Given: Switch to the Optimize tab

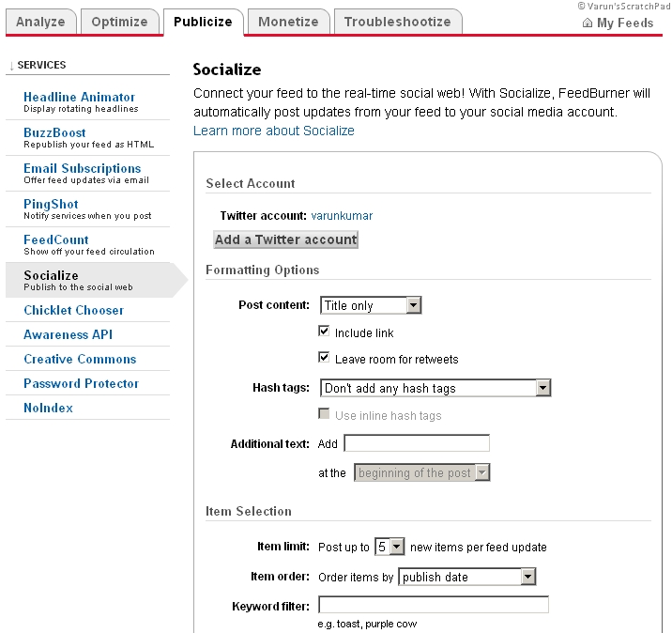Looking at the screenshot, I should 119,22.
